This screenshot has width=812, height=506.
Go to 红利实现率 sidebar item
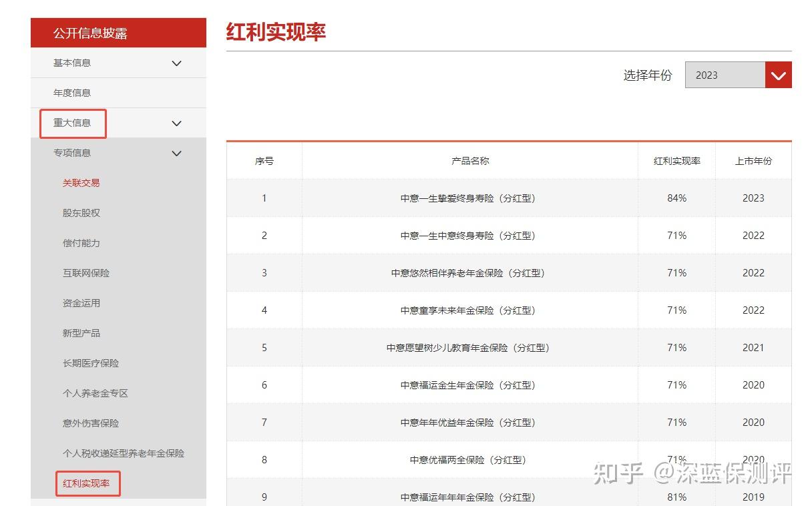pos(86,483)
